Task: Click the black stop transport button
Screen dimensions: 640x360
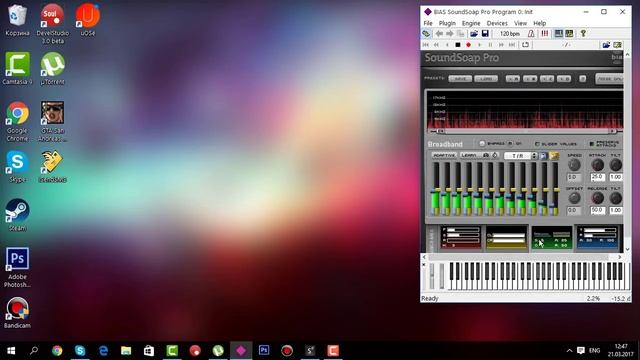Action: click(x=458, y=44)
